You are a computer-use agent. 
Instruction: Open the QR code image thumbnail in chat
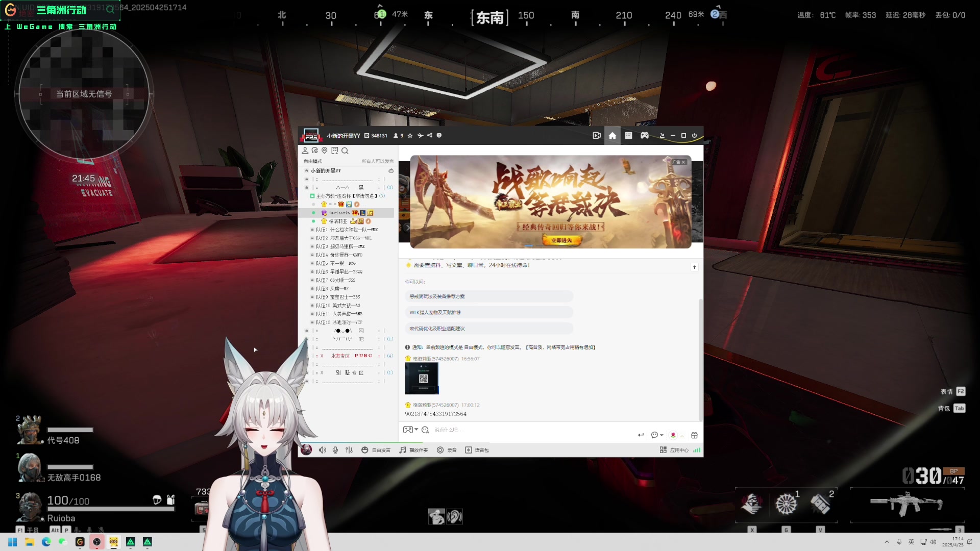tap(422, 379)
